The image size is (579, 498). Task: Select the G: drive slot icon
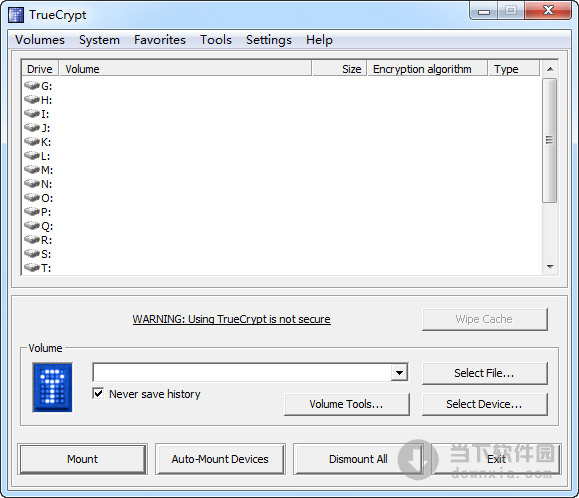point(32,86)
